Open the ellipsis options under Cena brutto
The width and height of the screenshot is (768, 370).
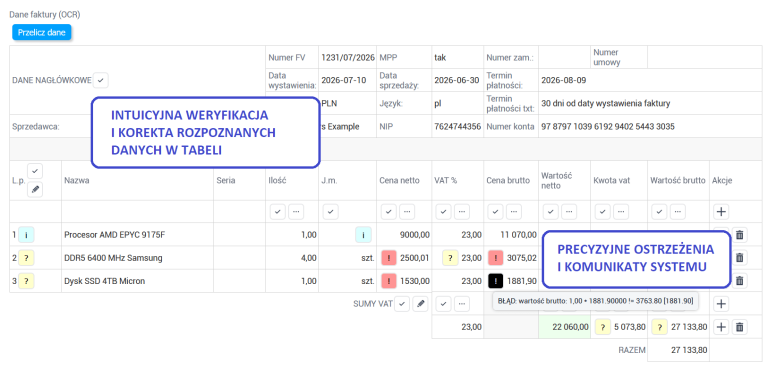coord(514,212)
